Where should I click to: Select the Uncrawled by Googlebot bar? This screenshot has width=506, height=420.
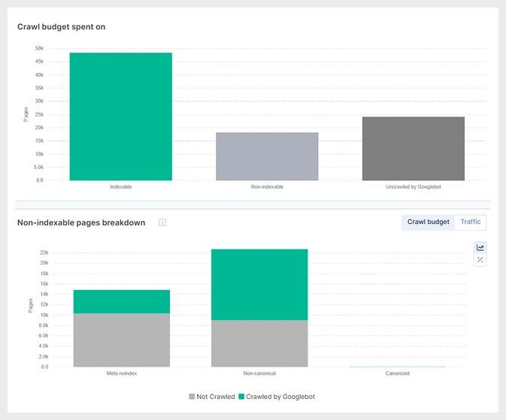click(x=413, y=149)
